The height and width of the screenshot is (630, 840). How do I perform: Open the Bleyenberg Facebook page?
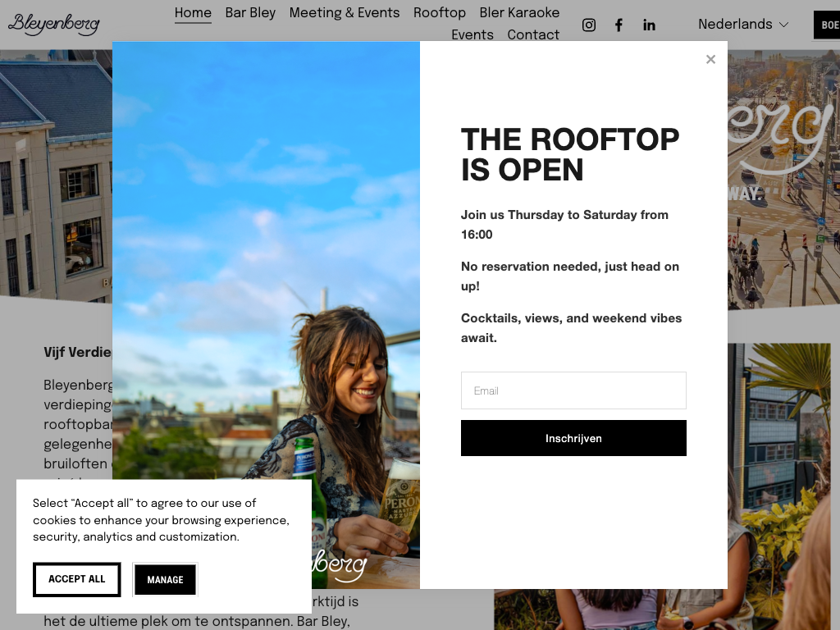[x=619, y=25]
